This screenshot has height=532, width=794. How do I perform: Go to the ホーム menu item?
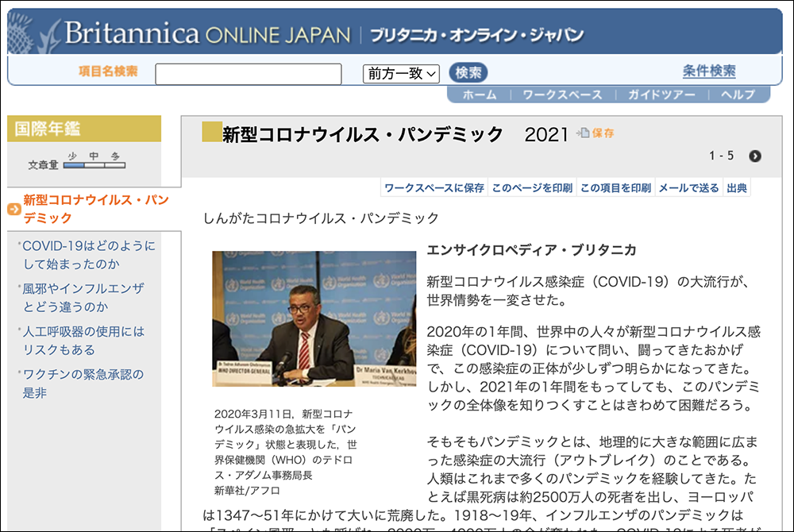click(480, 94)
